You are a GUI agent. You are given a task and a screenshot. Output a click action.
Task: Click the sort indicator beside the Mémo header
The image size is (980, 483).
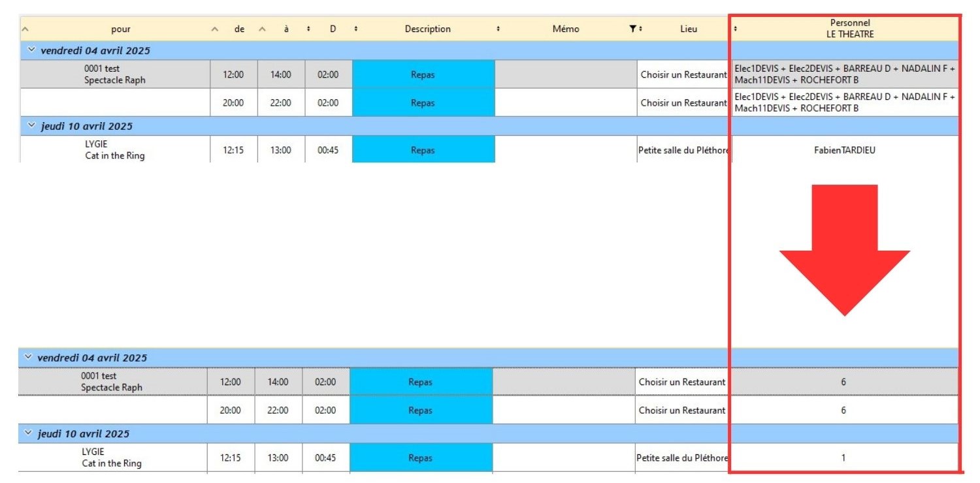pos(498,29)
